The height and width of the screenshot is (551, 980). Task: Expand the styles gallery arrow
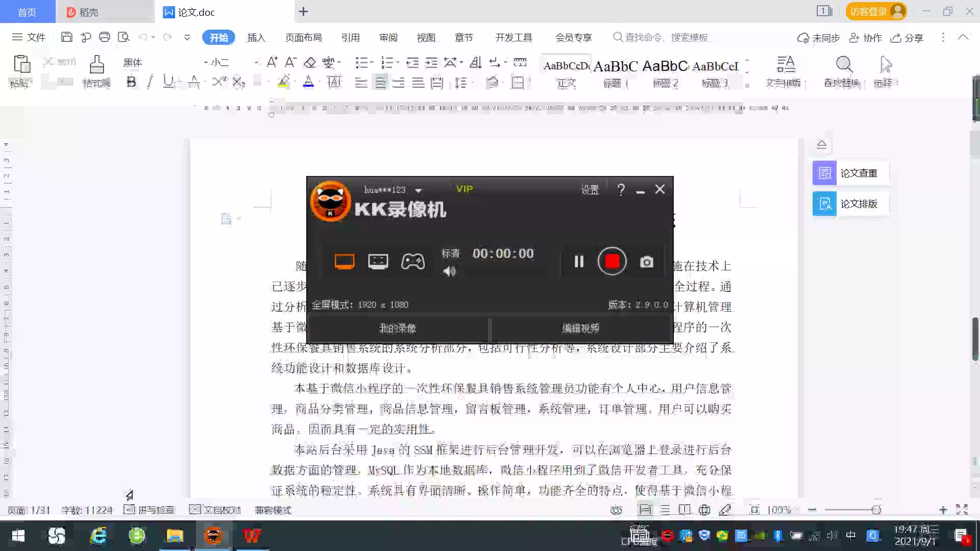pyautogui.click(x=747, y=86)
